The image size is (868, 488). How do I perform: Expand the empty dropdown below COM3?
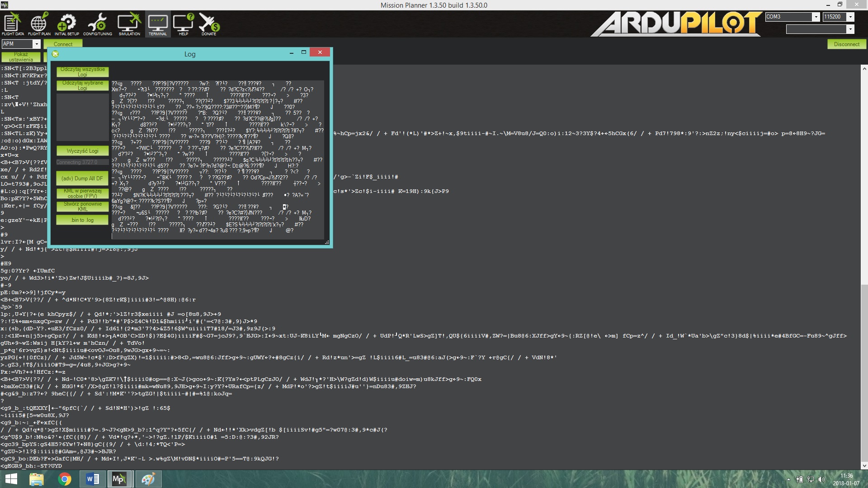pyautogui.click(x=850, y=29)
